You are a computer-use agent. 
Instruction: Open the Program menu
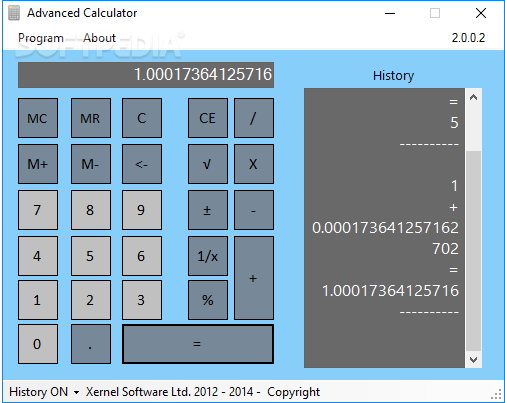click(41, 38)
